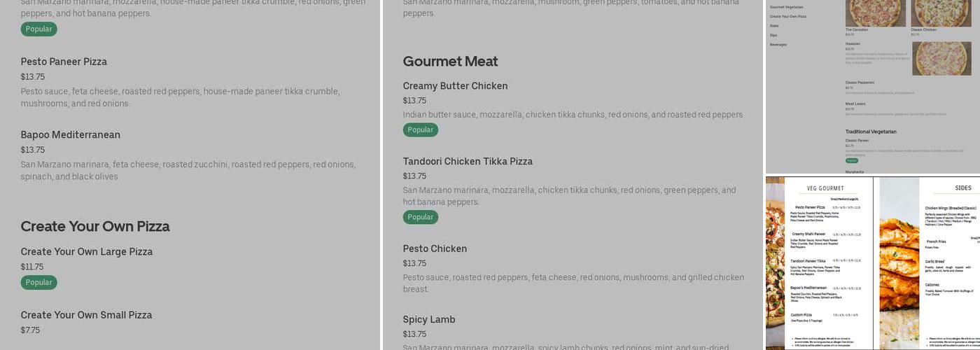The image size is (980, 350).
Task: Click the Popular badge under Tandoori Chicken Tikka Pizza
Action: (420, 217)
